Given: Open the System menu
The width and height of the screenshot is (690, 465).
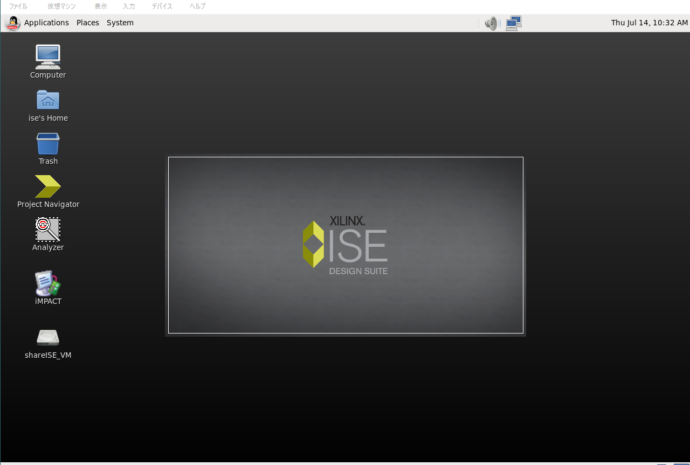Looking at the screenshot, I should pos(120,23).
